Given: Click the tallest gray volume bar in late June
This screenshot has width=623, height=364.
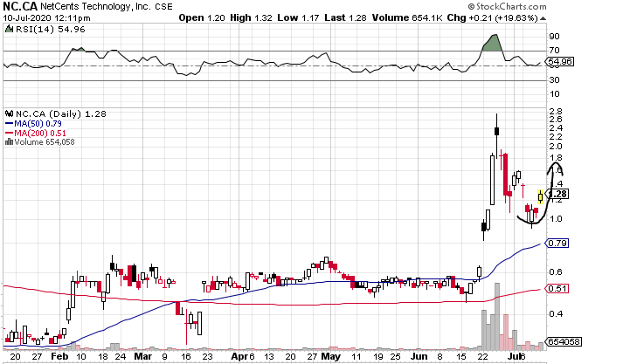Looking at the screenshot, I should [x=496, y=316].
